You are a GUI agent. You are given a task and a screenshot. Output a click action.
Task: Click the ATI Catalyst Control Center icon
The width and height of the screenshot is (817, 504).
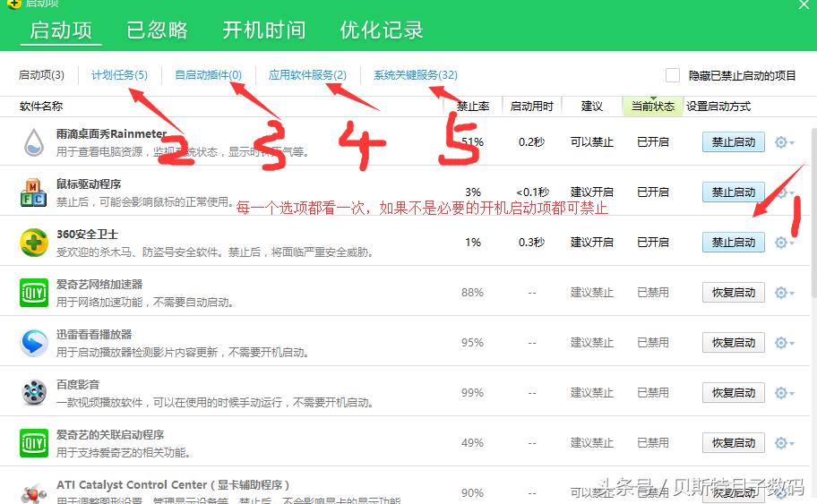coord(34,492)
